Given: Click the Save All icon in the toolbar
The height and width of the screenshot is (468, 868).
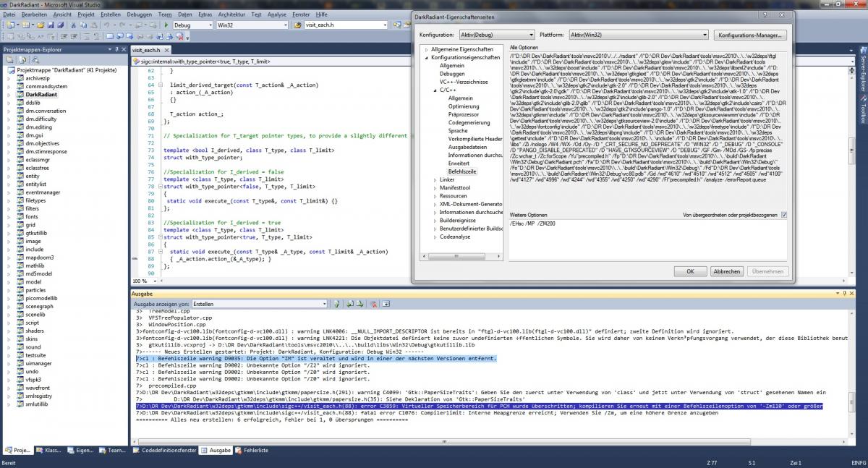Looking at the screenshot, I should 60,25.
